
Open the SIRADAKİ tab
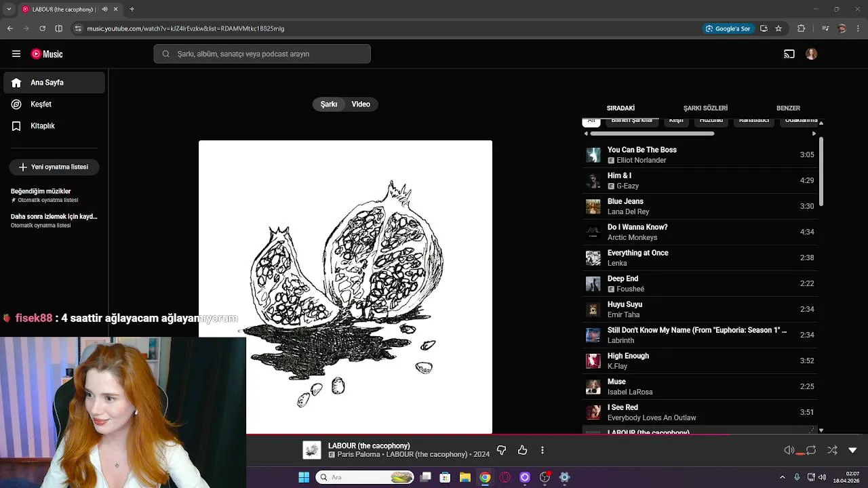620,108
